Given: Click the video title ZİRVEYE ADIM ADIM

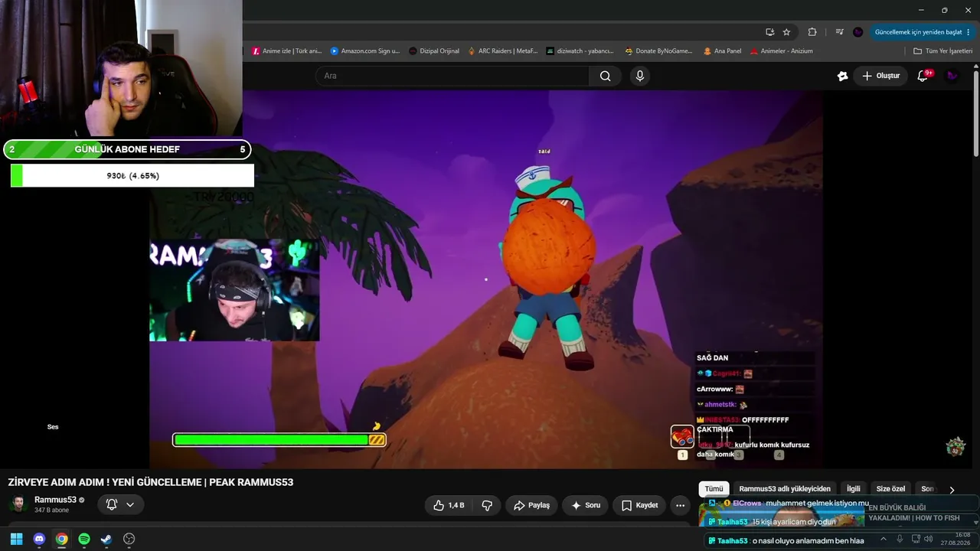Looking at the screenshot, I should 151,482.
